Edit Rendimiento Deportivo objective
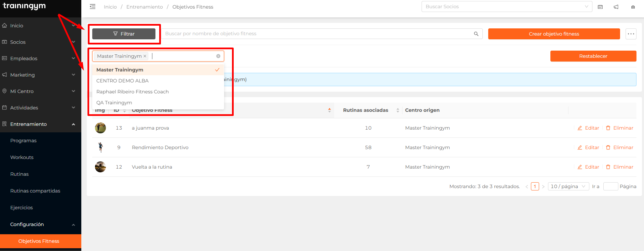644x251 pixels. coord(588,147)
